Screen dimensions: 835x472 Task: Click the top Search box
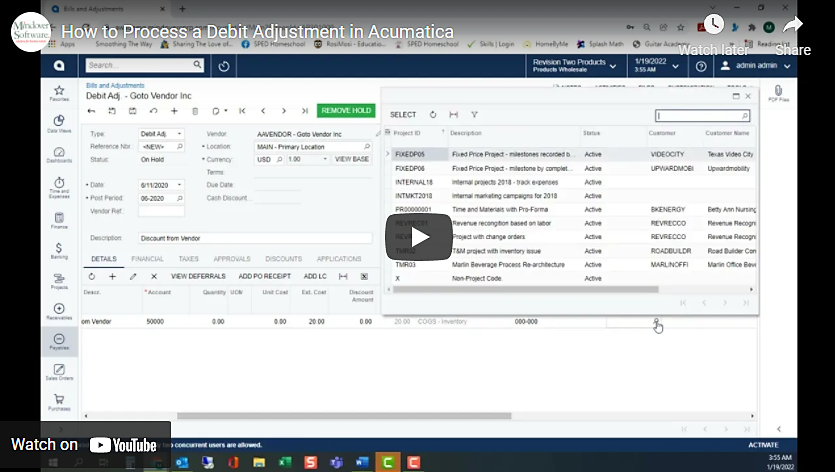(x=144, y=65)
